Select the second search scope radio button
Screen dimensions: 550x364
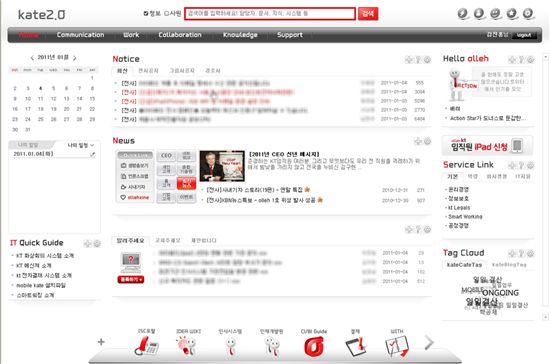tap(167, 13)
